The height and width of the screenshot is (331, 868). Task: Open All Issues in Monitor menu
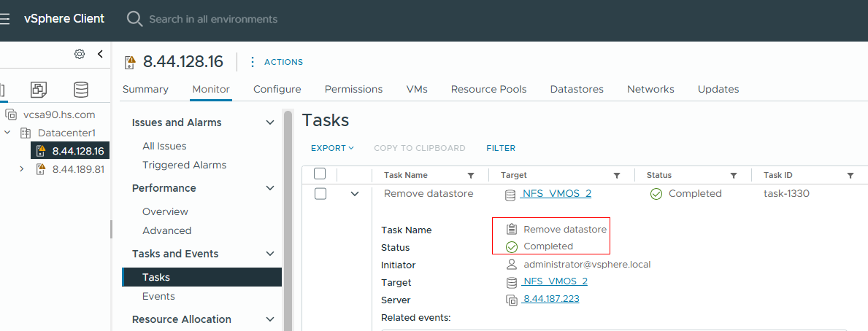click(164, 147)
